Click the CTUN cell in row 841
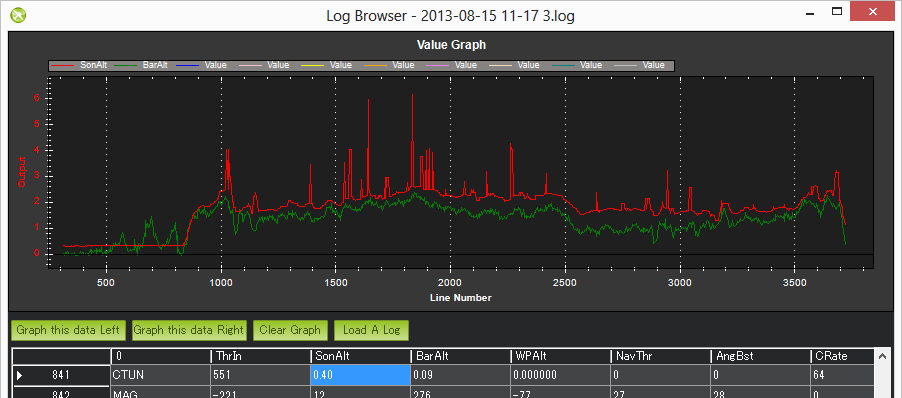 [x=160, y=376]
